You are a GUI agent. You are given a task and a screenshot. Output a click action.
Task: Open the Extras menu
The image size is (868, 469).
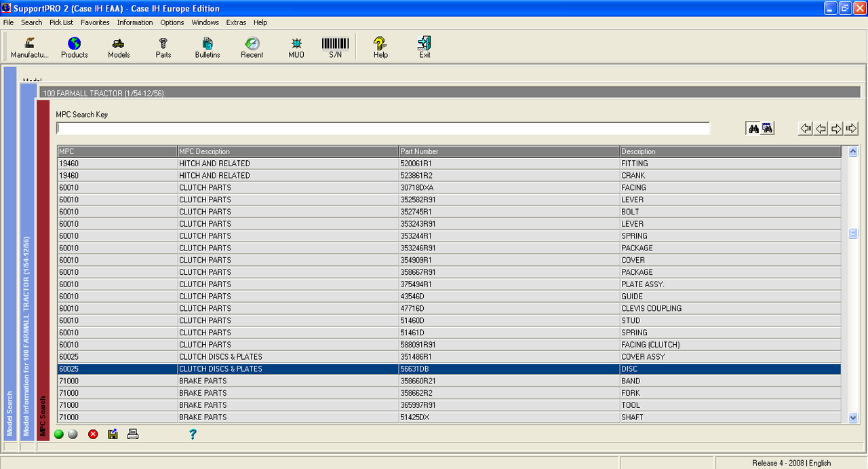237,22
